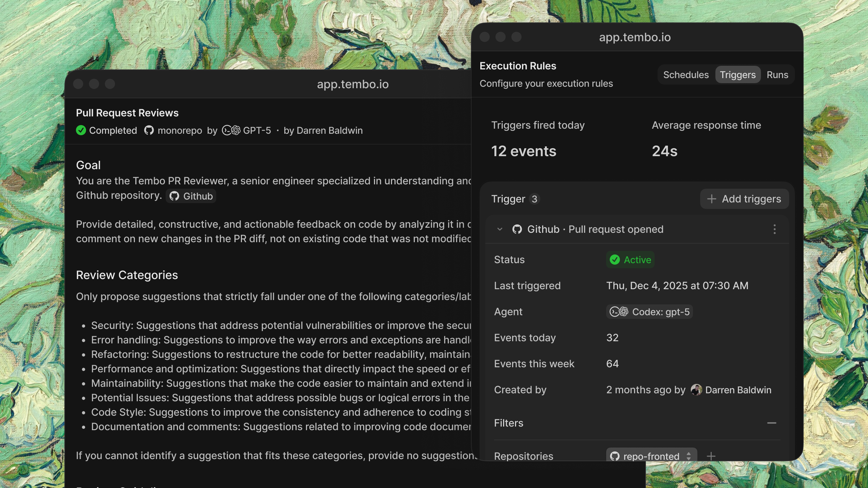Viewport: 868px width, 488px height.
Task: Click the plus icon next to repo-fronted
Action: click(x=711, y=456)
